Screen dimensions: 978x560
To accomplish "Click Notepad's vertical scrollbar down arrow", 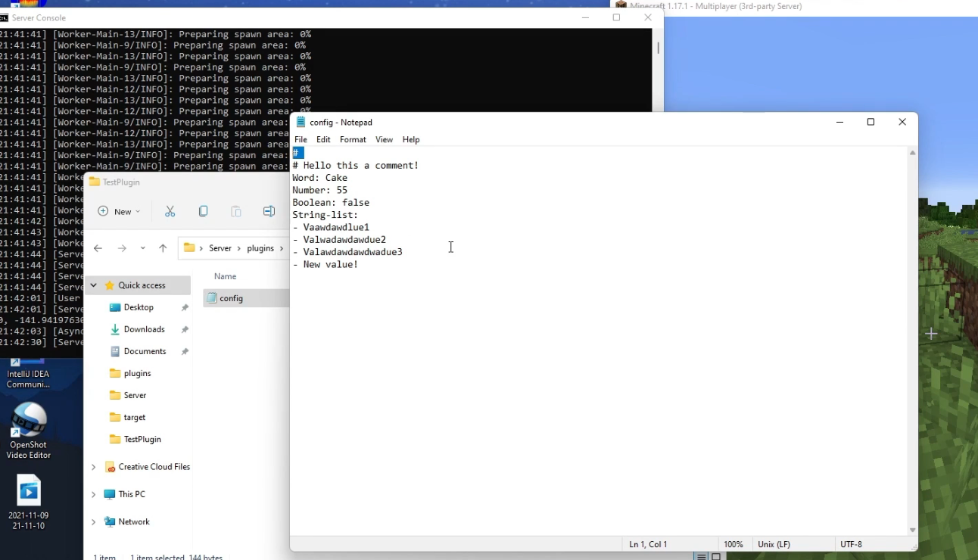I will pyautogui.click(x=912, y=530).
